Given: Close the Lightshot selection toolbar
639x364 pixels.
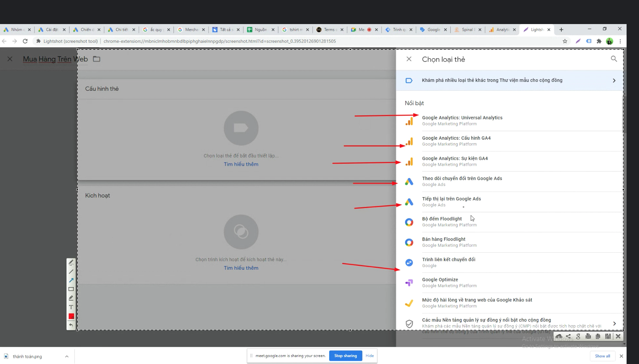Looking at the screenshot, I should tap(618, 336).
